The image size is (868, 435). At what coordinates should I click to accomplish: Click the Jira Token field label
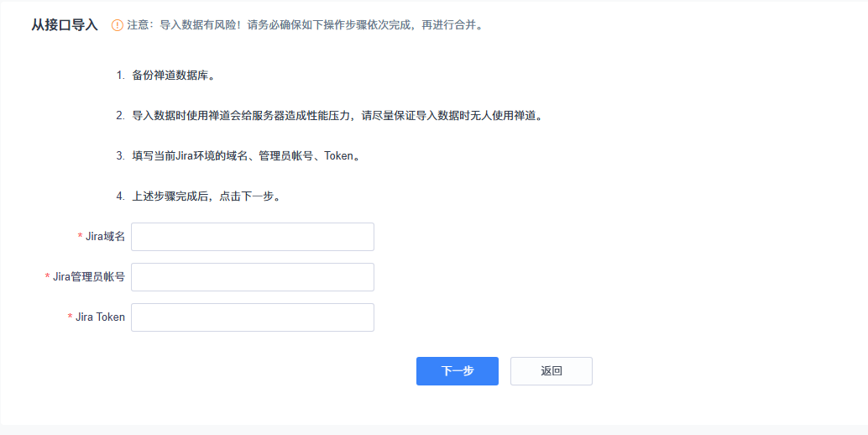pyautogui.click(x=100, y=317)
